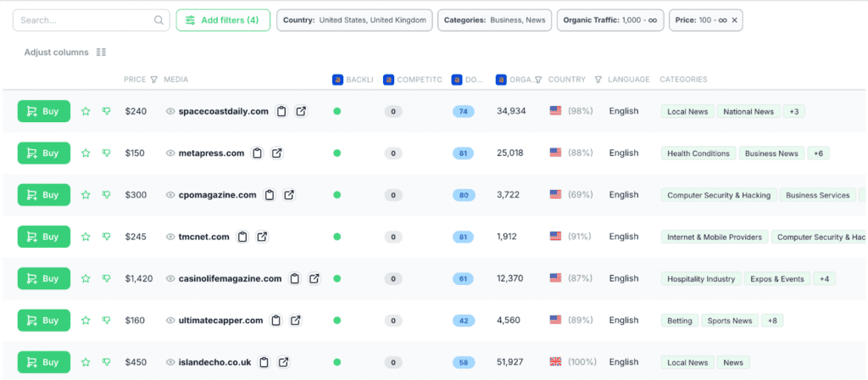
Task: Favorite spacecoastdaily.com with the star icon
Action: (86, 111)
